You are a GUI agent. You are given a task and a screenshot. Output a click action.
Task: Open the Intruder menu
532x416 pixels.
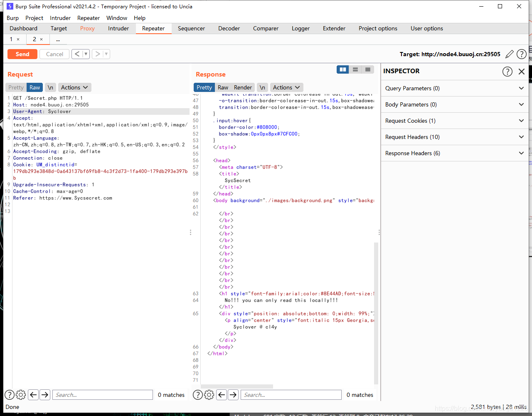click(60, 18)
